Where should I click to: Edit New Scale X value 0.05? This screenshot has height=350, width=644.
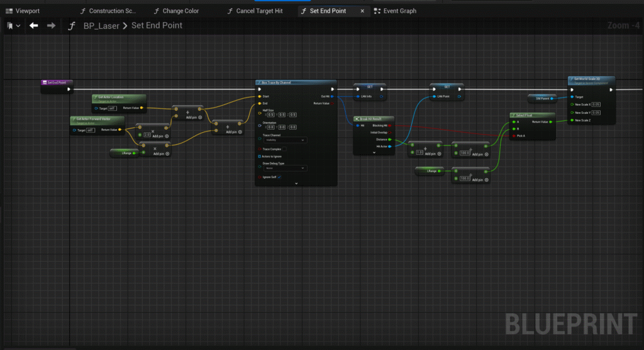596,104
